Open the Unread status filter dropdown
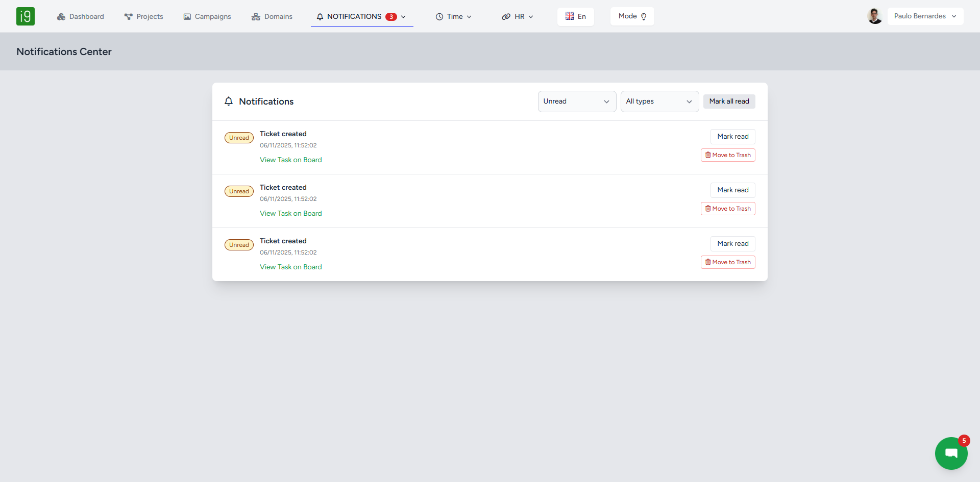This screenshot has width=980, height=482. pos(577,102)
